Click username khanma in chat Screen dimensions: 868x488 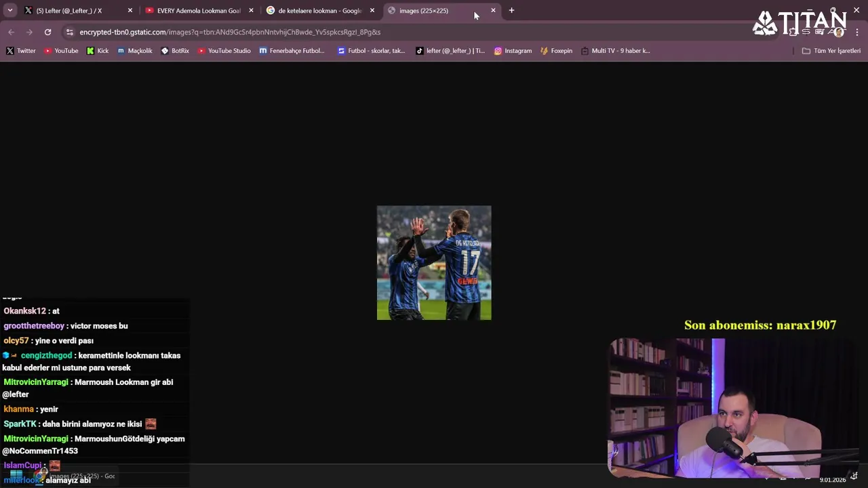click(x=18, y=409)
